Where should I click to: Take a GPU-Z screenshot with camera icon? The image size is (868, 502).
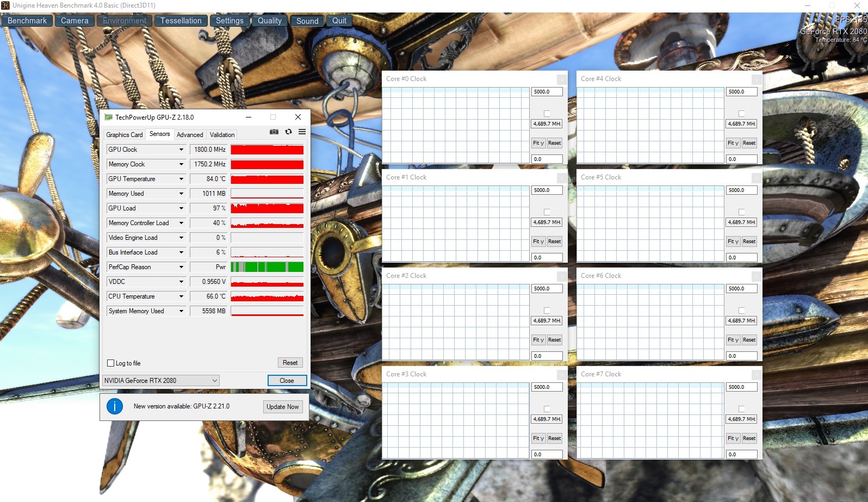tap(274, 132)
